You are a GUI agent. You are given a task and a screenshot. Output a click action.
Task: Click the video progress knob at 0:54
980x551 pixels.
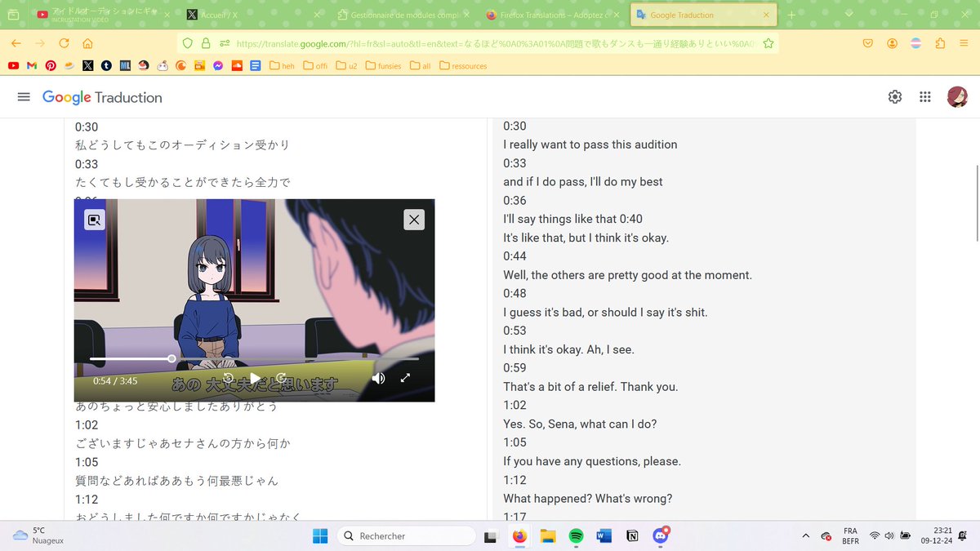[171, 358]
